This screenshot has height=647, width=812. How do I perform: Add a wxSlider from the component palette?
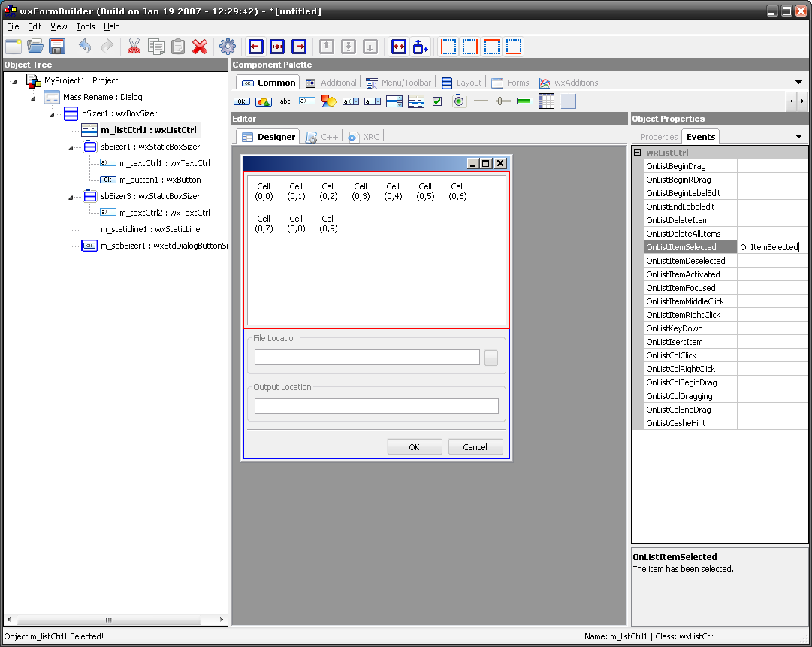503,101
